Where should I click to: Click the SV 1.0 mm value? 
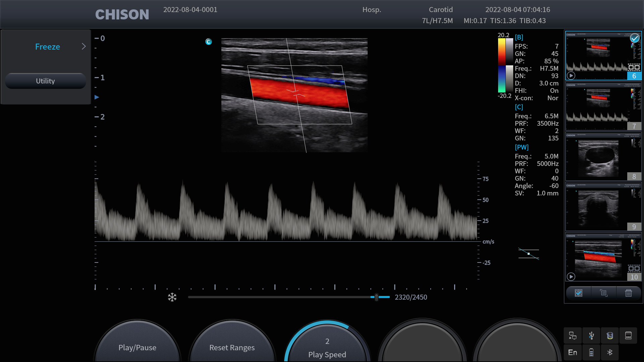coord(547,193)
